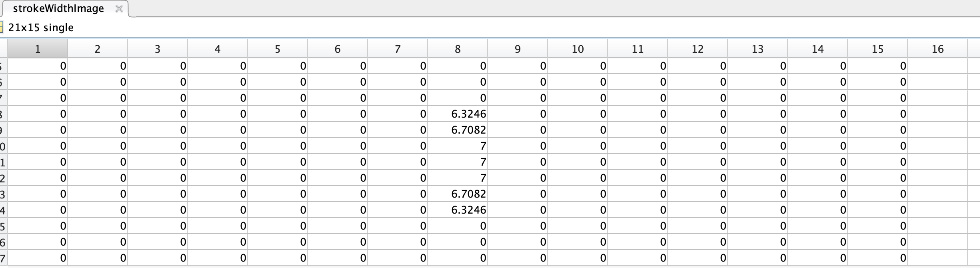Select the zero cell at row 8, column 12
The image size is (980, 268).
(698, 114)
